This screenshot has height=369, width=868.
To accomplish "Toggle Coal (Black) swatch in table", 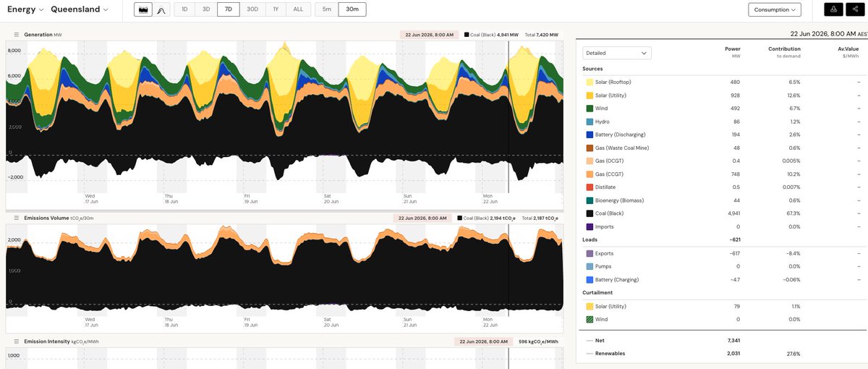I will 590,213.
